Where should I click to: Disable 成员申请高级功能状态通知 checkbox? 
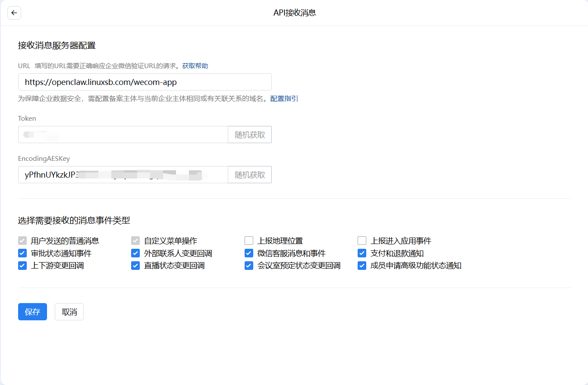tap(362, 266)
